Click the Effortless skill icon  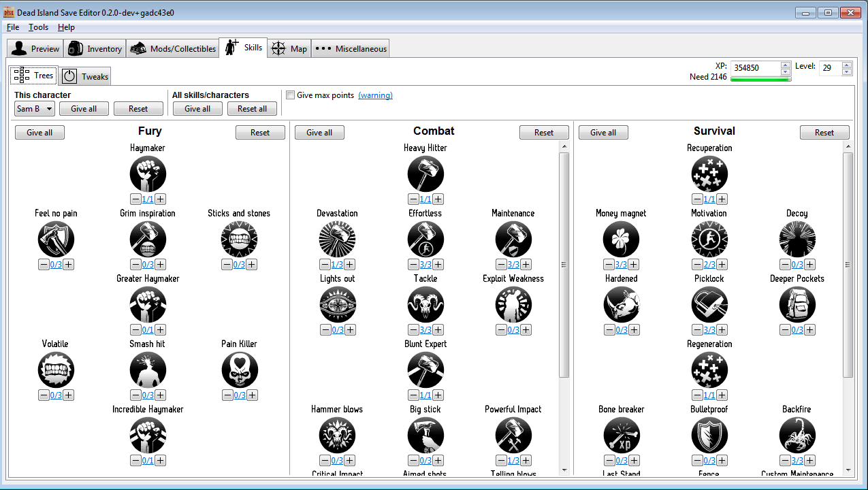coord(425,239)
